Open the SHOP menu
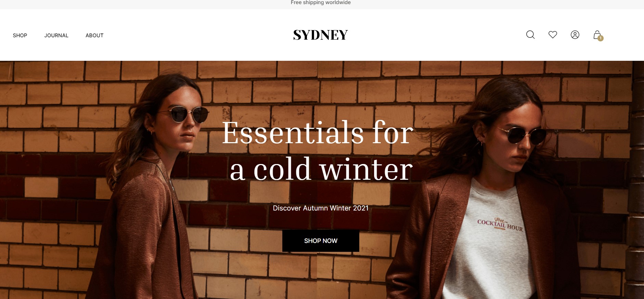 (20, 36)
